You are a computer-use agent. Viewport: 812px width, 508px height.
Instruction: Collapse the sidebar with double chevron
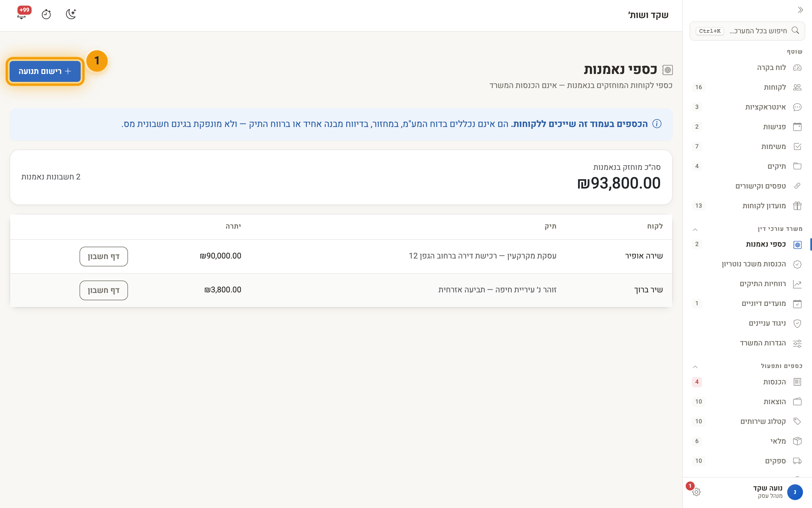pyautogui.click(x=800, y=10)
